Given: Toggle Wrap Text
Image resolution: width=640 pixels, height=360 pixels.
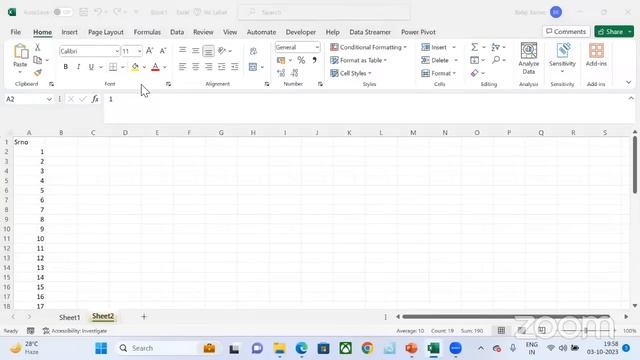Looking at the screenshot, I should [x=253, y=51].
